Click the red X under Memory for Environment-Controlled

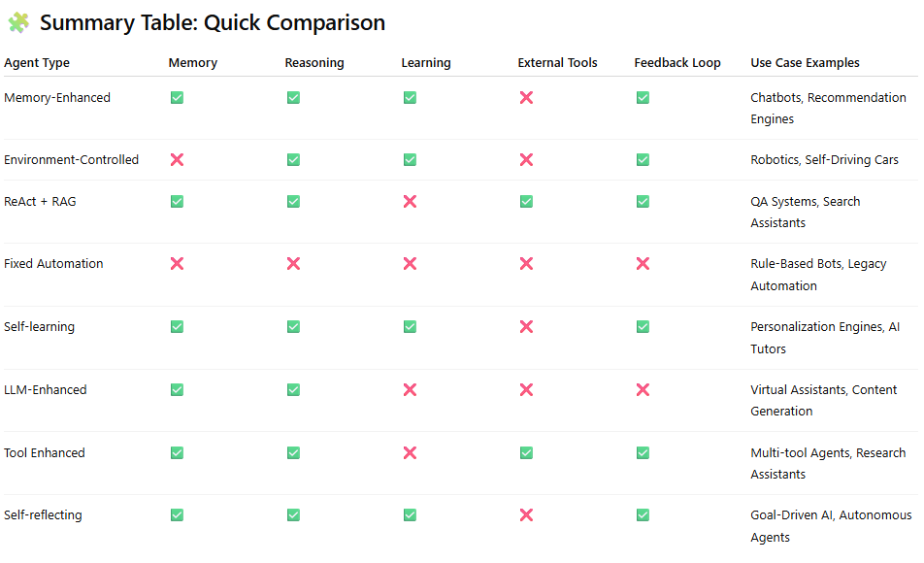coord(177,160)
